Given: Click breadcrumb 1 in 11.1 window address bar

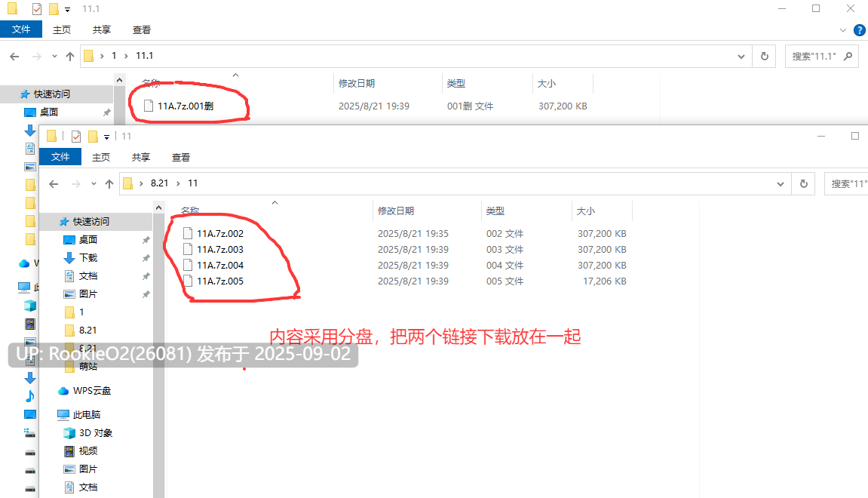Looking at the screenshot, I should (114, 55).
